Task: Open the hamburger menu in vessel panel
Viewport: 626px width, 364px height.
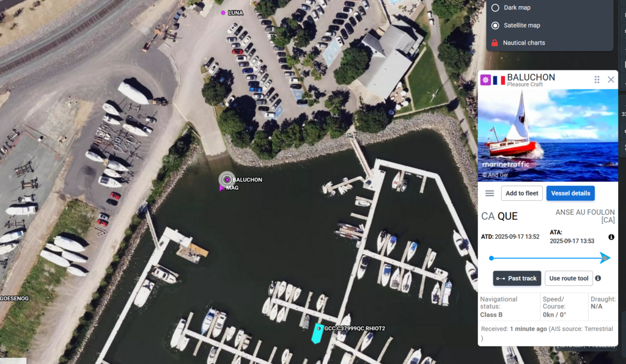Action: click(x=490, y=194)
